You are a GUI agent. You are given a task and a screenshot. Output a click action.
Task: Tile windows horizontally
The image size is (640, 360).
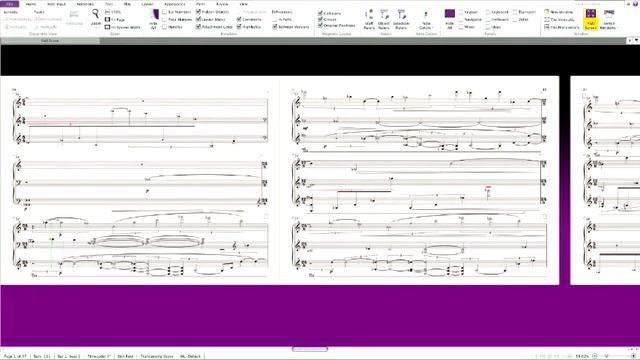[562, 27]
